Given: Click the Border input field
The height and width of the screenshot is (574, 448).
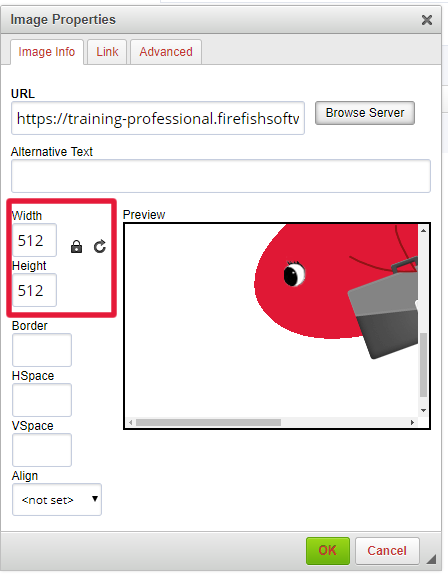Looking at the screenshot, I should click(42, 350).
